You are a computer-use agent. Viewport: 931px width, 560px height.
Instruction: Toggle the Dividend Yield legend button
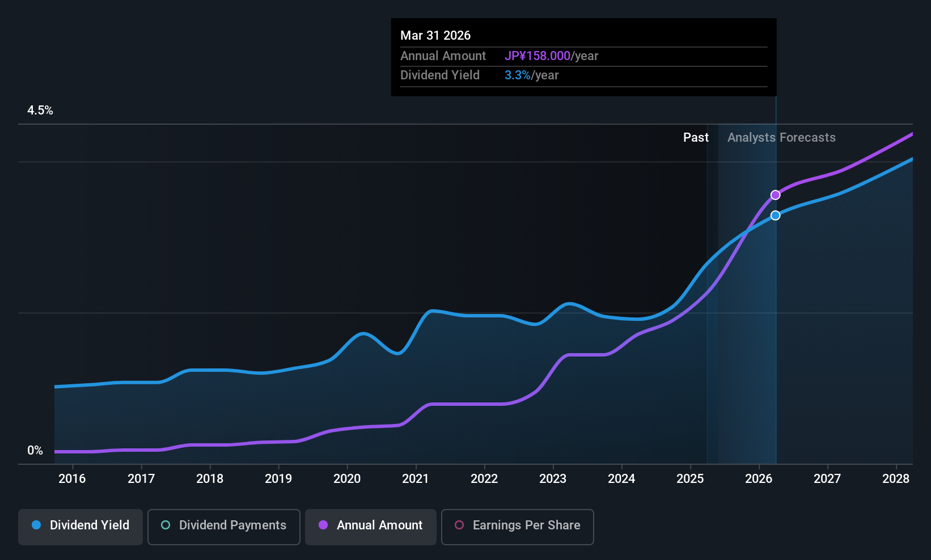coord(81,527)
